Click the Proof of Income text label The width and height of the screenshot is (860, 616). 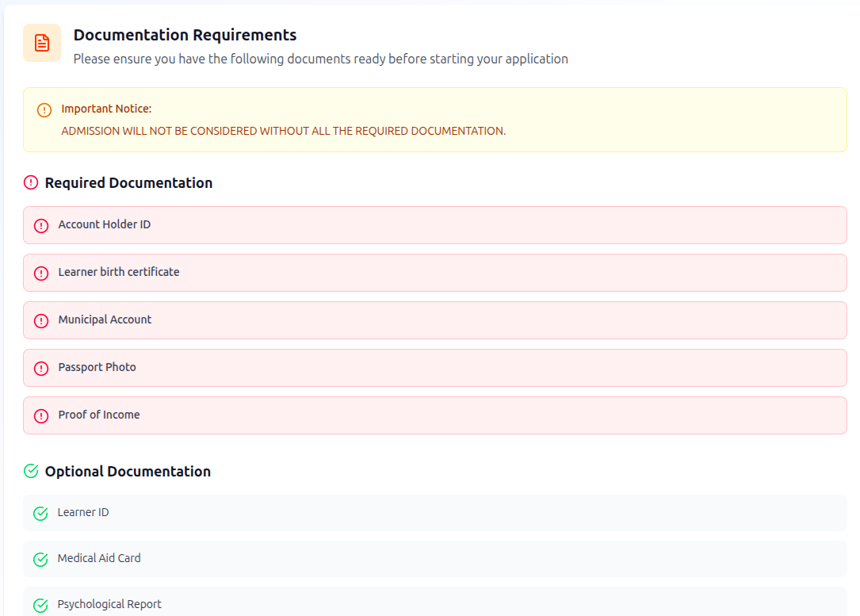(99, 415)
